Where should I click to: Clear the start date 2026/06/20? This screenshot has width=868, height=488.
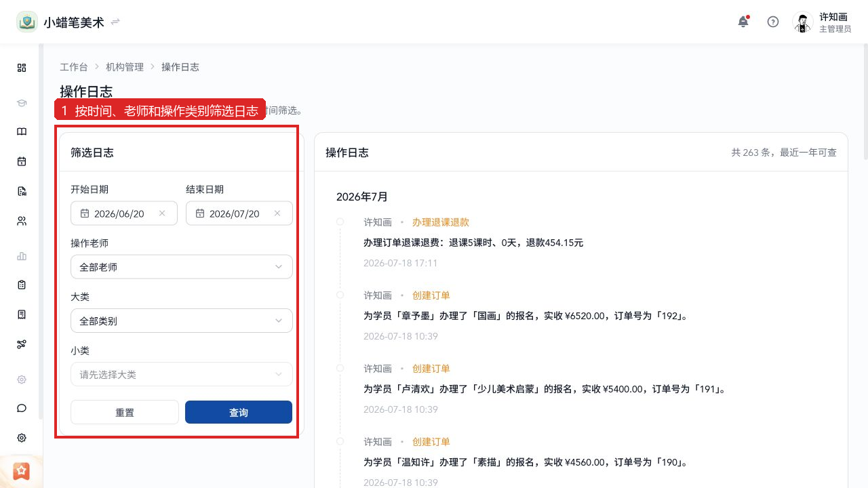tap(162, 213)
